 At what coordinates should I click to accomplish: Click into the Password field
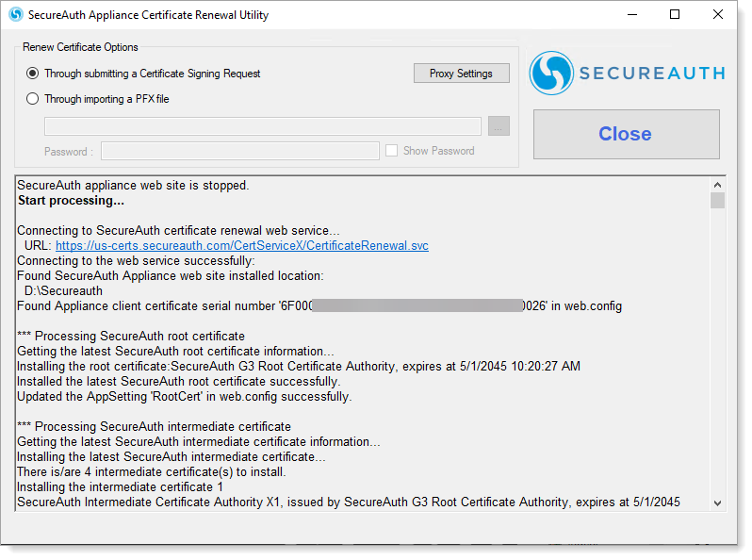(x=238, y=151)
